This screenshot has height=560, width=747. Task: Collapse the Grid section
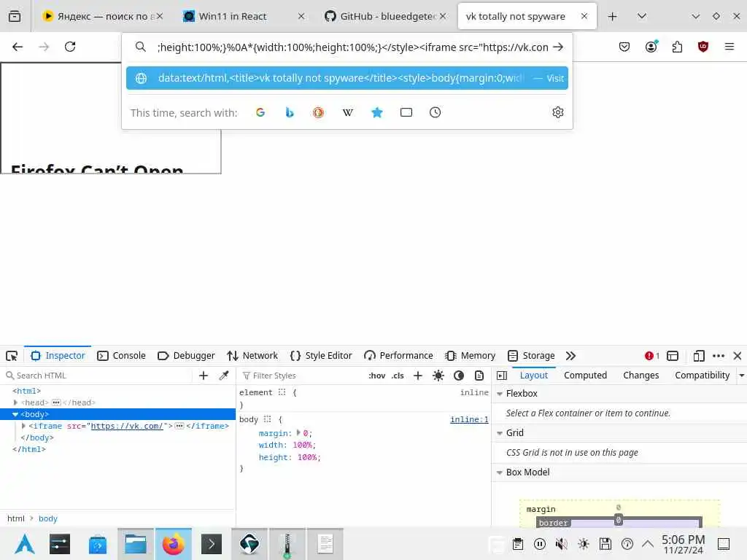(x=500, y=433)
